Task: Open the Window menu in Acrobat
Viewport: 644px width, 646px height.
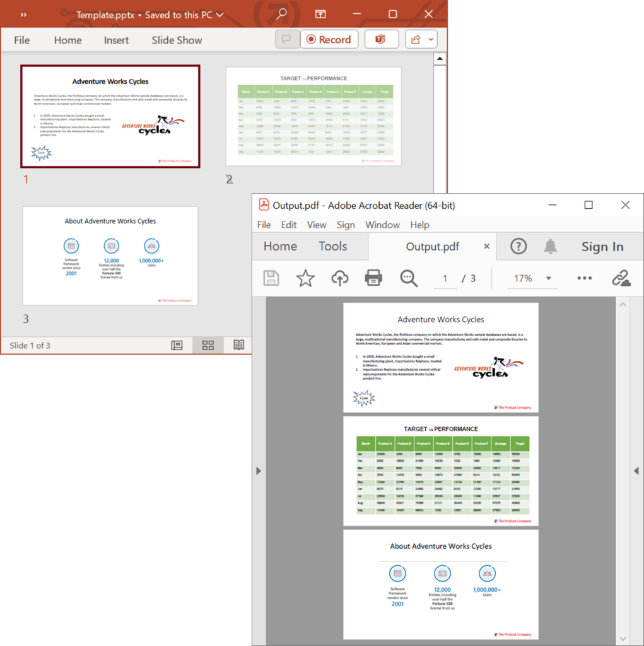Action: coord(382,225)
